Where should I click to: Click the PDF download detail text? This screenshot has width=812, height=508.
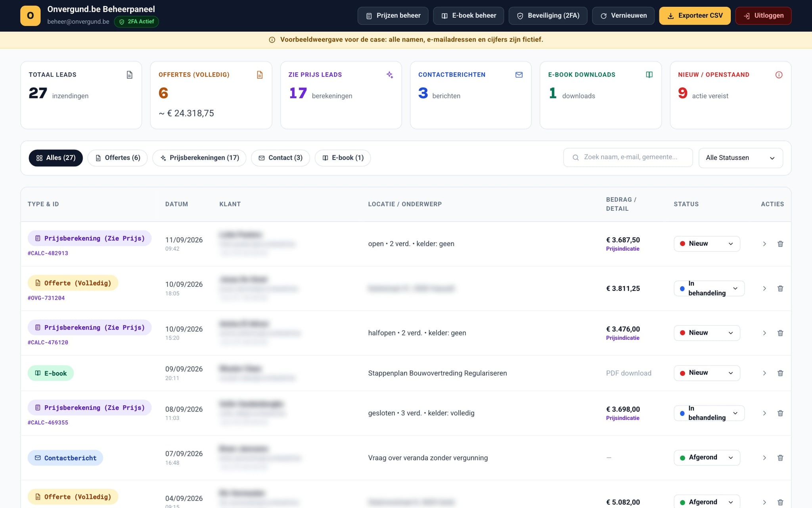[628, 373]
